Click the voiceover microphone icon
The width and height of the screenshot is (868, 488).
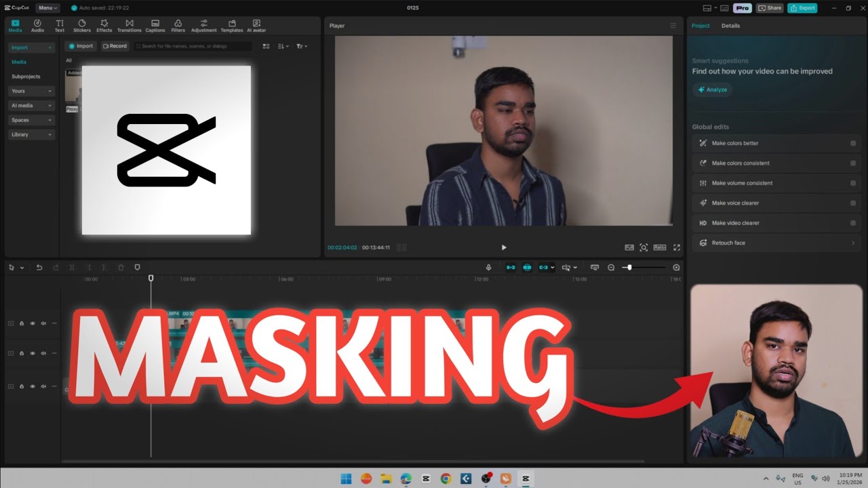pos(489,268)
